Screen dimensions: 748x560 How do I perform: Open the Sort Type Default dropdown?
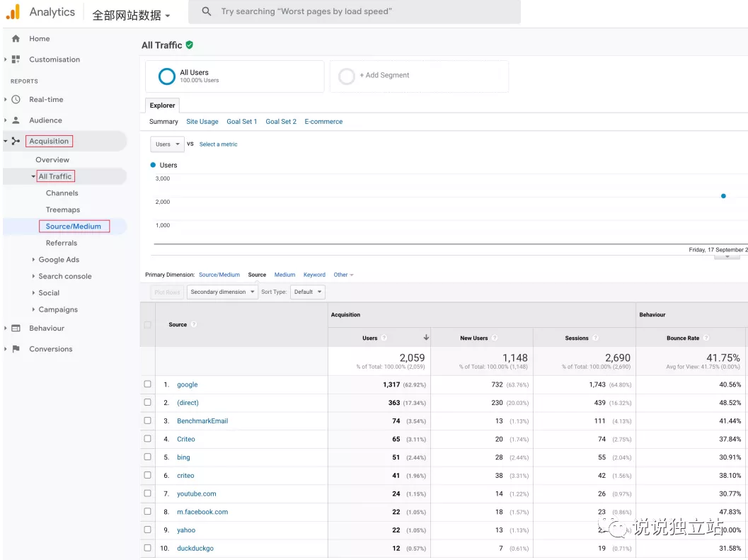[307, 292]
